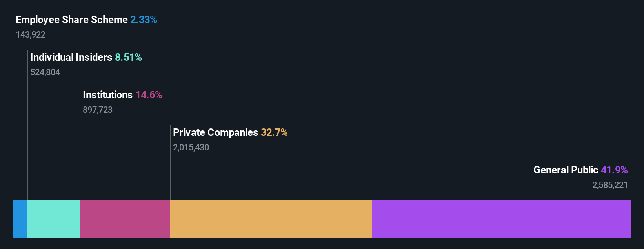644x249 pixels.
Task: Select the General Public label text
Action: click(566, 170)
